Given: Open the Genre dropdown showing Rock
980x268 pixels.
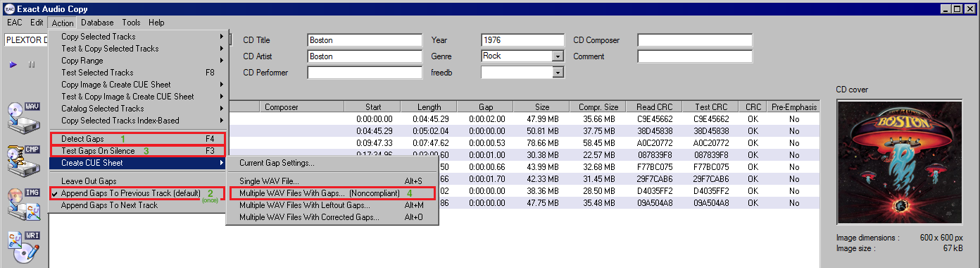Looking at the screenshot, I should [x=558, y=56].
